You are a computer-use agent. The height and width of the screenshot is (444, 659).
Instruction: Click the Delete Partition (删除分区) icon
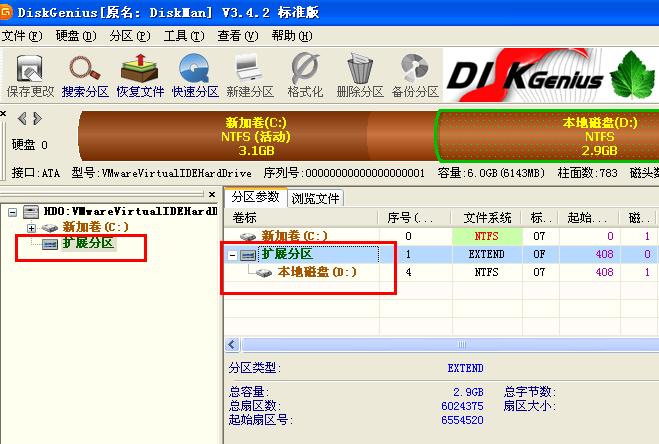360,76
